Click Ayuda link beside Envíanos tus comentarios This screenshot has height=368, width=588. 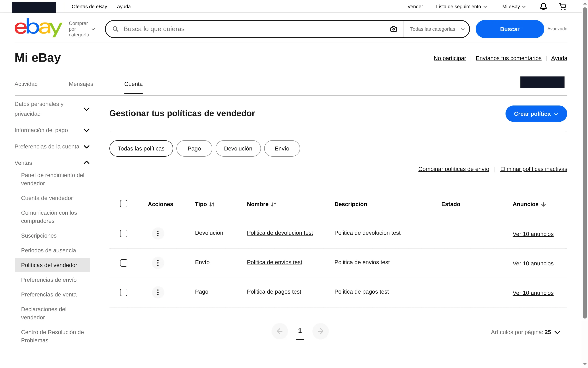[559, 58]
